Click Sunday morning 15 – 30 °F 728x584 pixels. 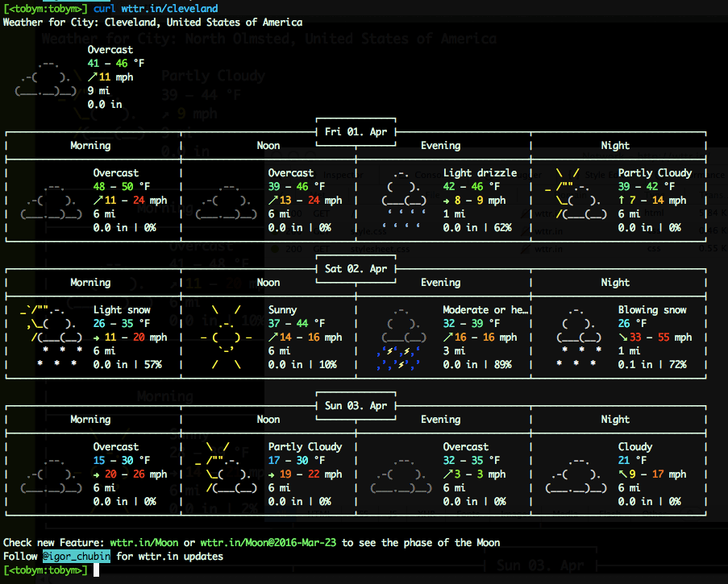click(x=122, y=460)
